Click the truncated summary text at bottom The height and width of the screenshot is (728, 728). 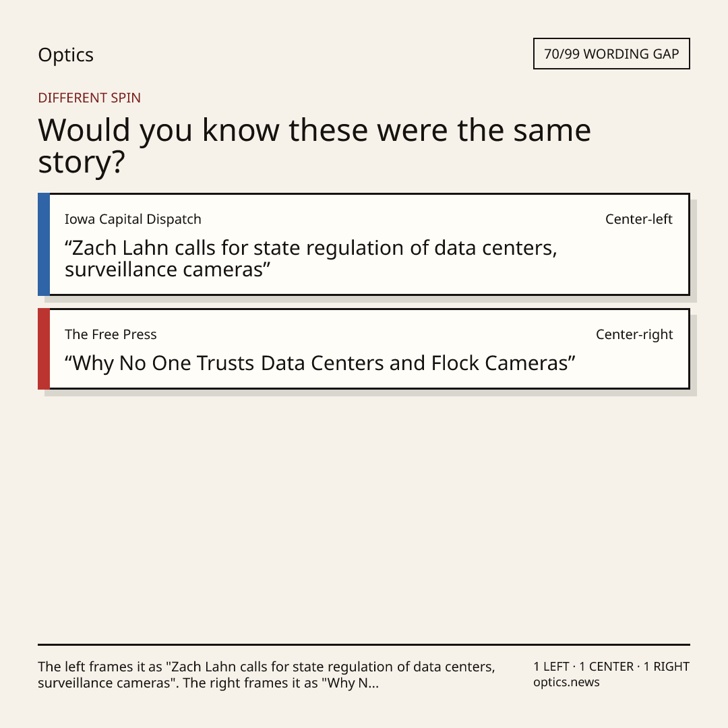click(x=266, y=675)
